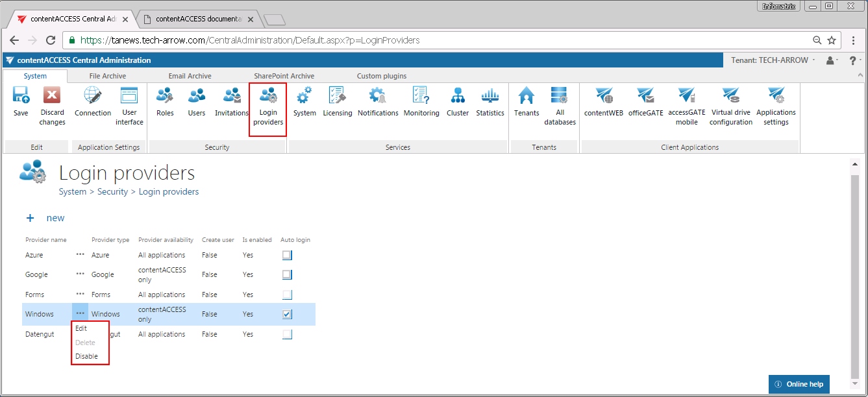Sort by Provider name column header
Screen dimensions: 868x397
point(46,240)
